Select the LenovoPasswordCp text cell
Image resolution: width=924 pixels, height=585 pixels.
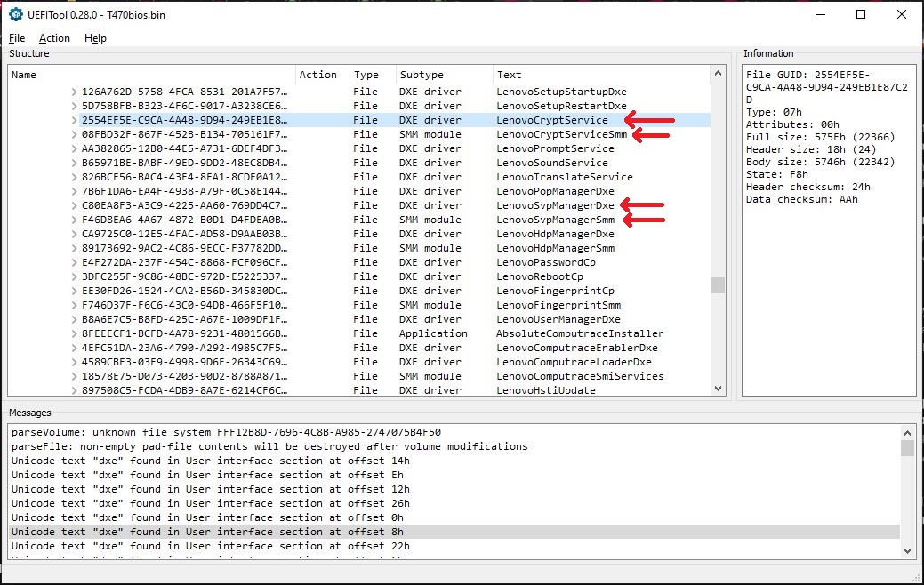(546, 262)
